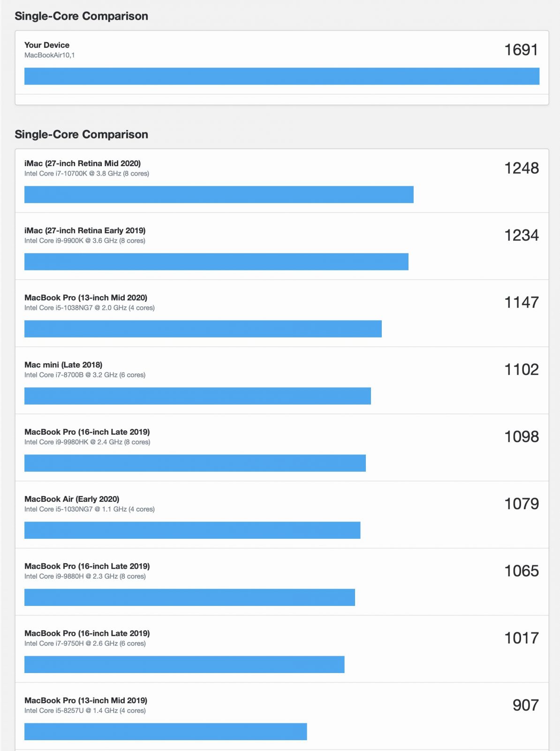The height and width of the screenshot is (751, 560).
Task: Click the 1691 single-core score
Action: point(521,50)
